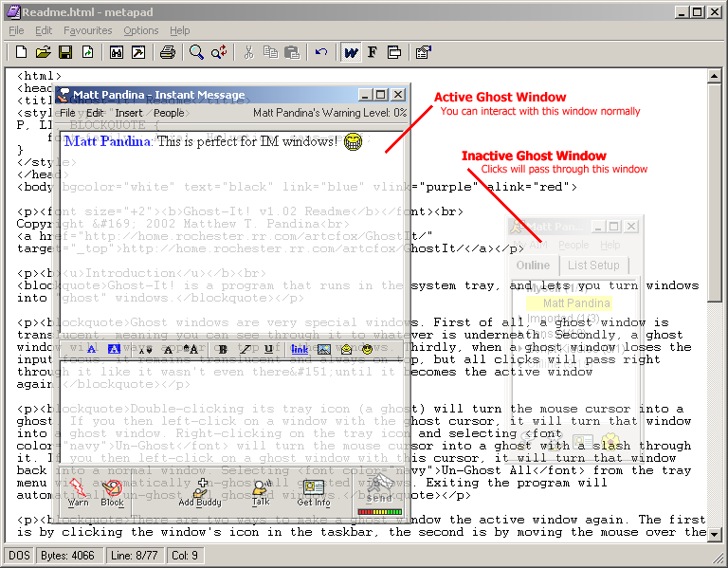Open a file using the folder icon
This screenshot has height=568, width=728.
coord(44,52)
